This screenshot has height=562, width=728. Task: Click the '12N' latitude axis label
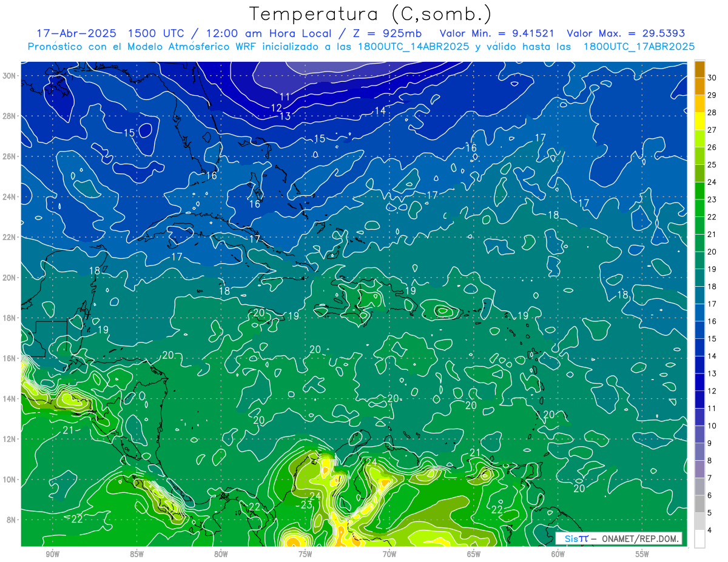coord(9,439)
